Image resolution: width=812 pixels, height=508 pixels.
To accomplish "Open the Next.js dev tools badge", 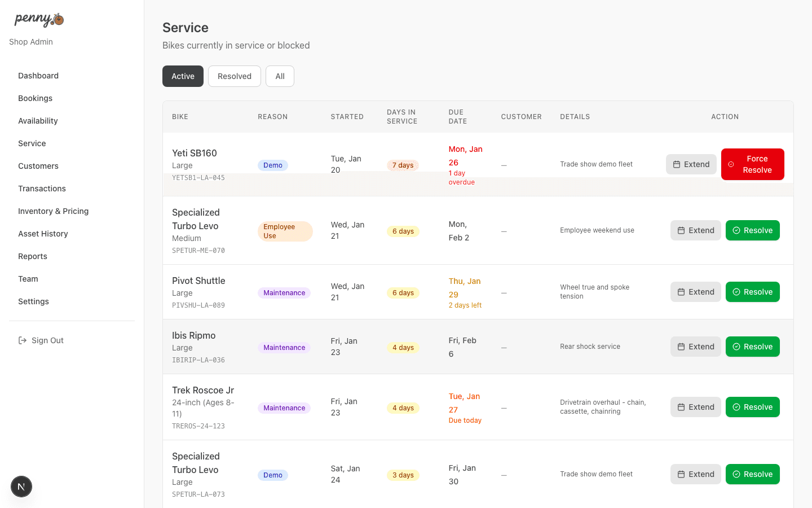I will [21, 487].
